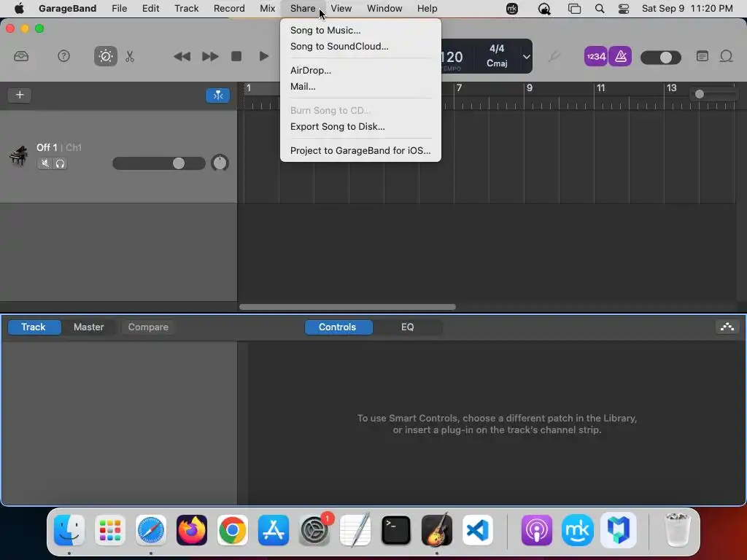Viewport: 747px width, 560px height.
Task: Toggle the 1234 Count-in button
Action: (x=595, y=57)
